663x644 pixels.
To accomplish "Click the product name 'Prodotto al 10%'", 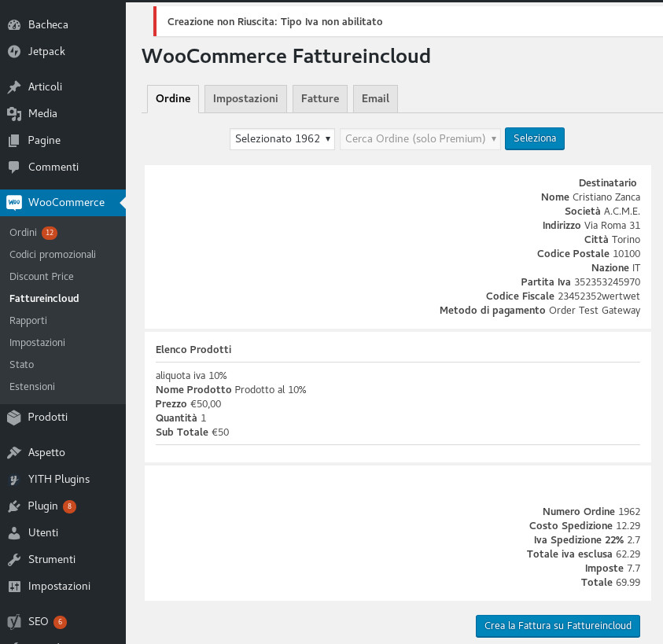I will point(271,390).
